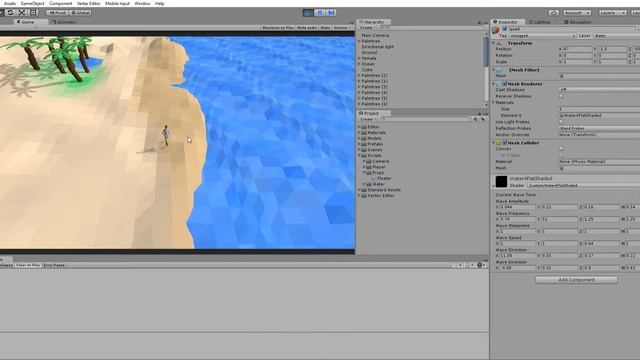Select Main Camera in Hierarchy
Viewport: 640px width, 360px height.
click(376, 36)
